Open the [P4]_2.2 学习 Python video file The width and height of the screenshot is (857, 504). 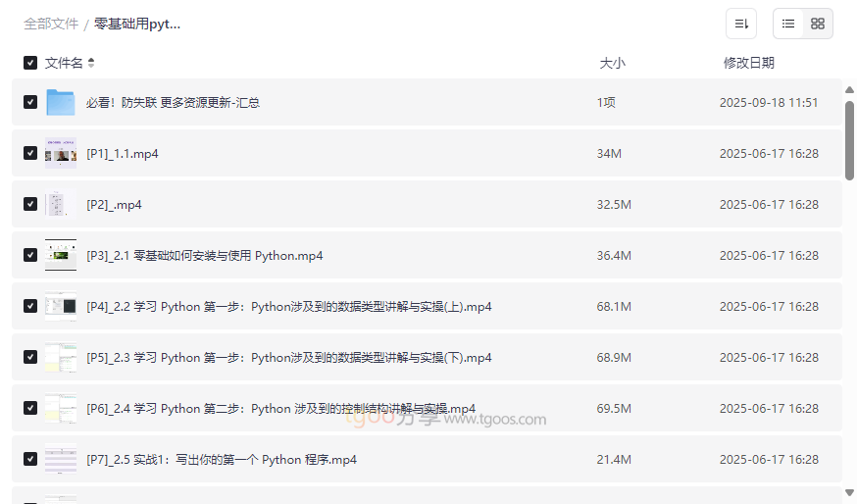[288, 306]
